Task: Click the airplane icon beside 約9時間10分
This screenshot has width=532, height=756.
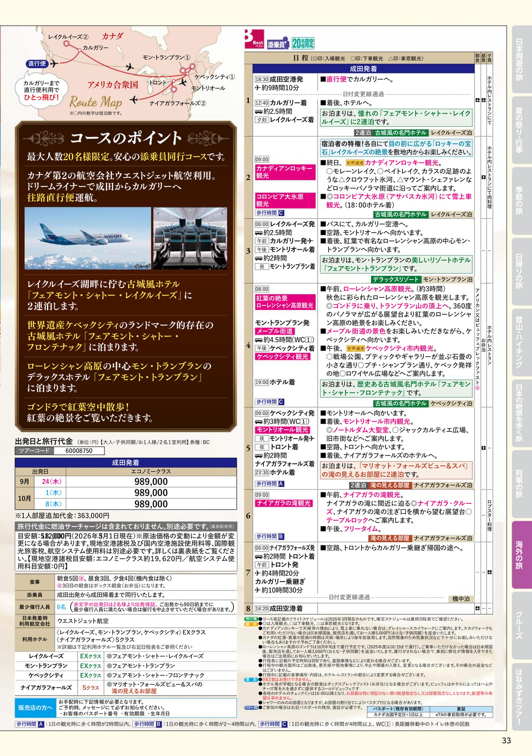Action: click(x=258, y=88)
